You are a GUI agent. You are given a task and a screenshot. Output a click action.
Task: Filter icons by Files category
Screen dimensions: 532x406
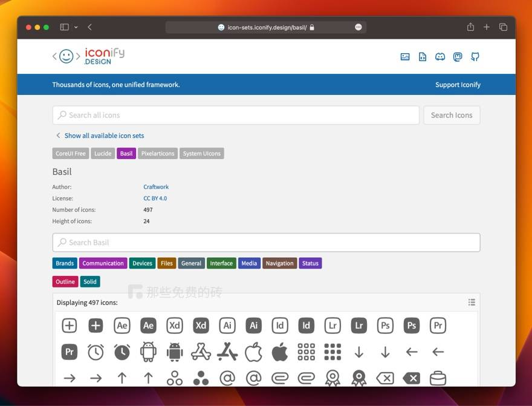click(167, 263)
